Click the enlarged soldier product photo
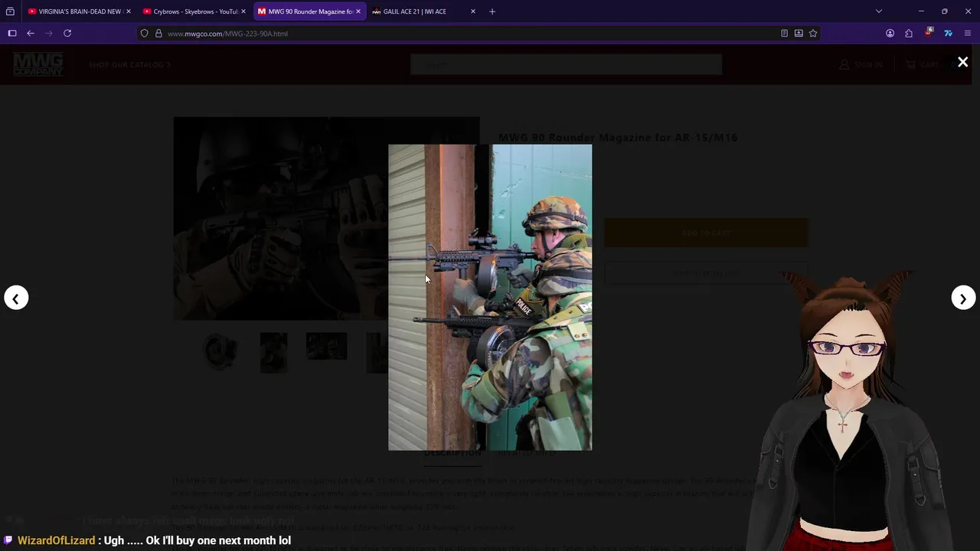Viewport: 980px width, 551px height. [x=490, y=297]
